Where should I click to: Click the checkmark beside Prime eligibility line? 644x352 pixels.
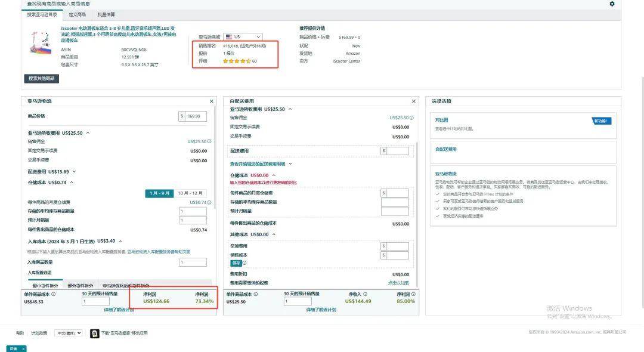pos(438,194)
